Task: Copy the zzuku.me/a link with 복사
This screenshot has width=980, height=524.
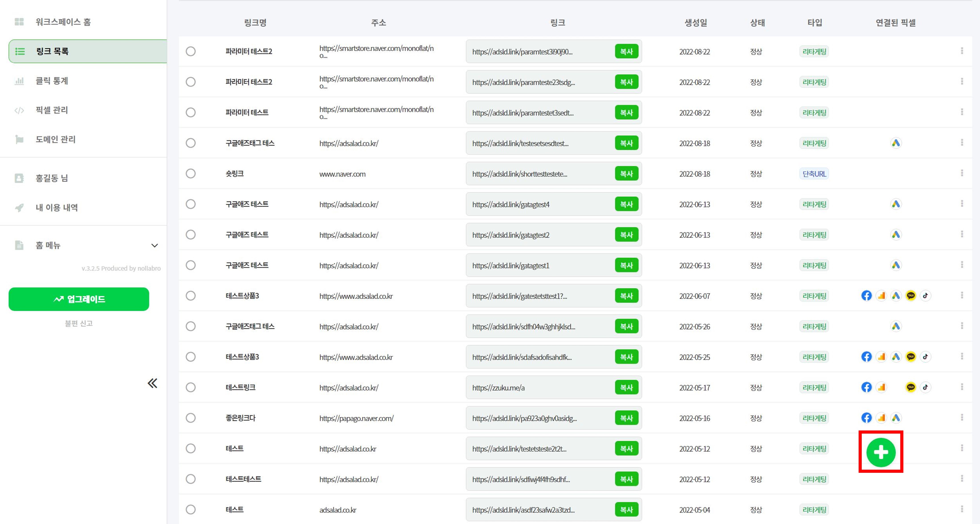Action: click(626, 387)
